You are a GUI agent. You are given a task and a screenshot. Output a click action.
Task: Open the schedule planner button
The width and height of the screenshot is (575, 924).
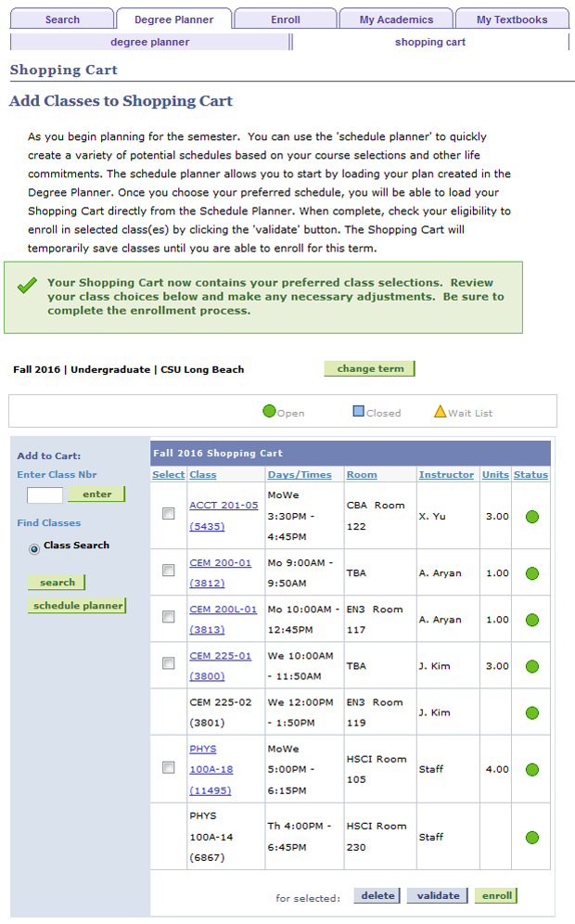click(x=77, y=605)
